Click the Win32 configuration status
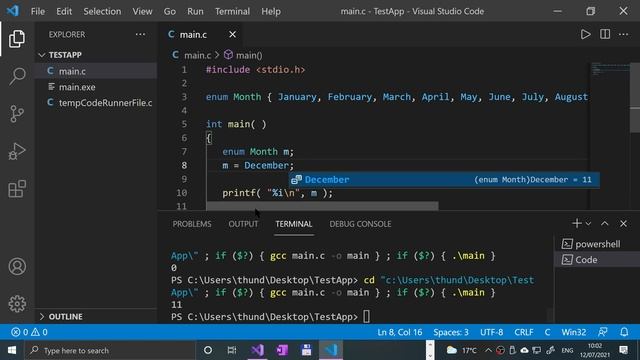 coord(573,332)
